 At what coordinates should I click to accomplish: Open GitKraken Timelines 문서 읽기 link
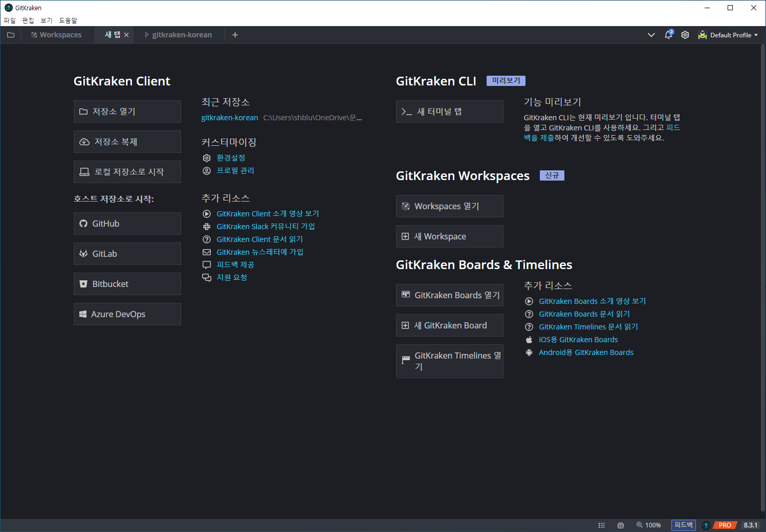coord(588,327)
